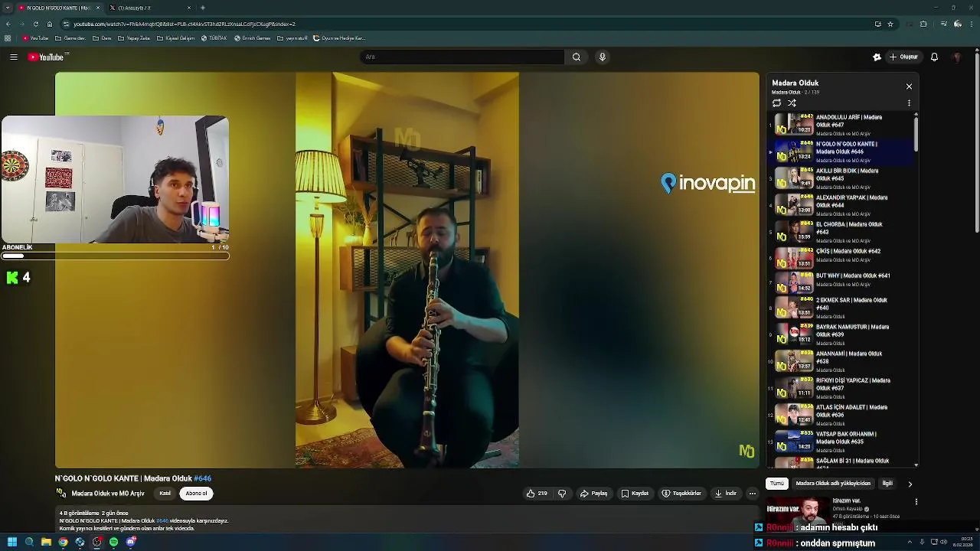This screenshot has width=980, height=551.
Task: Open the YouTube hamburger guide menu
Action: point(13,57)
